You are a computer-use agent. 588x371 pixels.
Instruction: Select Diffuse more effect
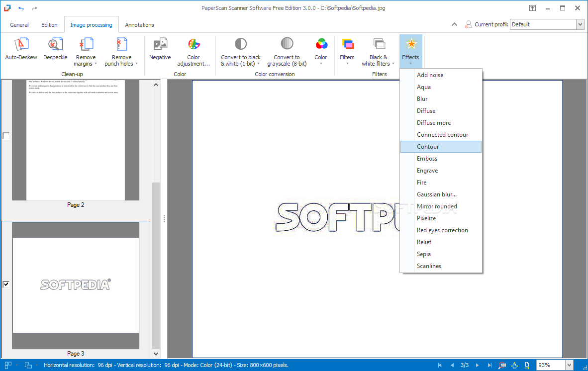tap(441, 123)
